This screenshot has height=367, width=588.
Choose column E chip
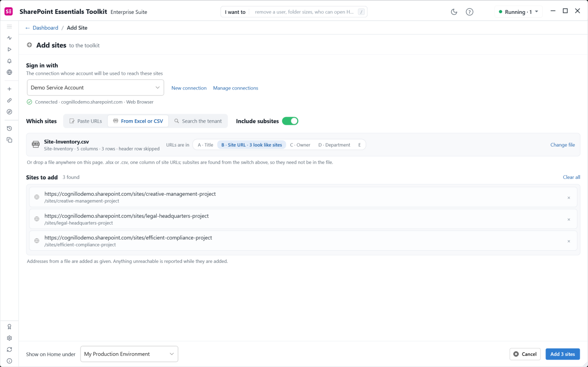(360, 145)
